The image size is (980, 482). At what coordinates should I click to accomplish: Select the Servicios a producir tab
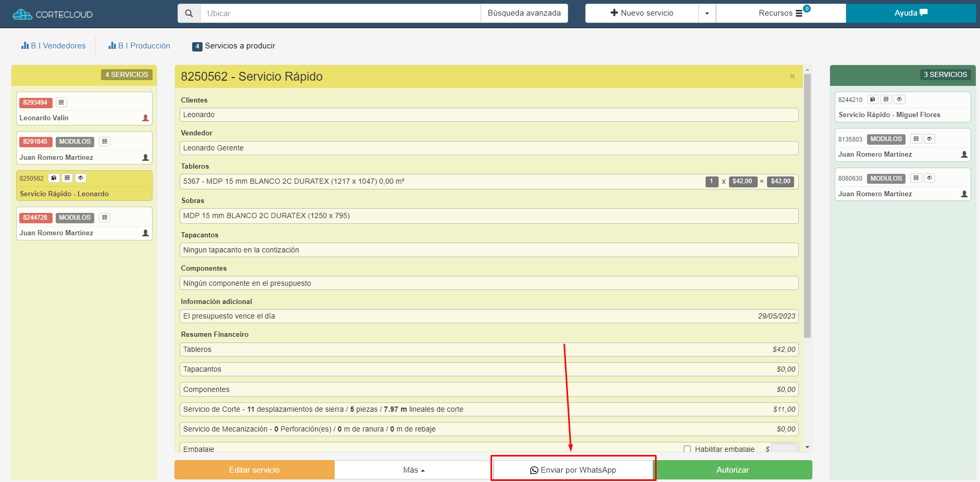[x=234, y=46]
